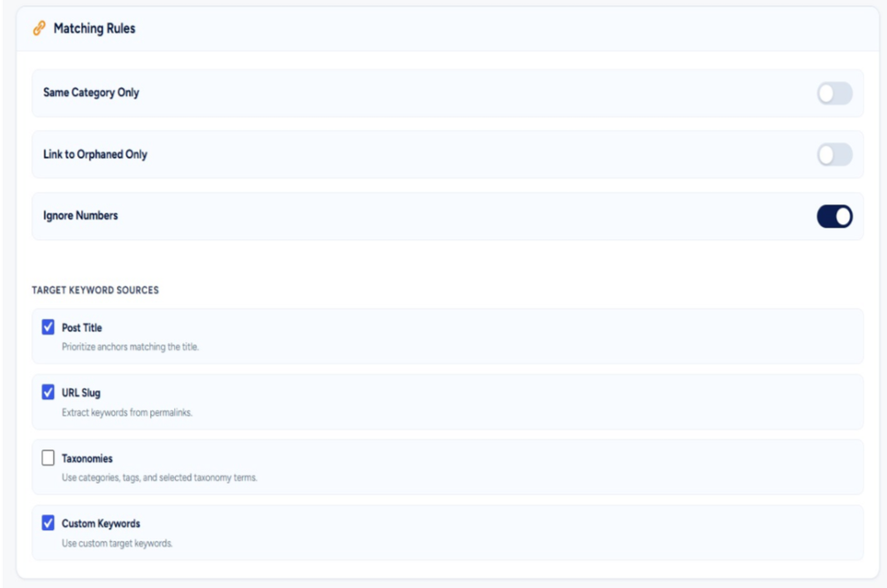
Task: Click the 'Use custom target keywords' description
Action: (117, 543)
